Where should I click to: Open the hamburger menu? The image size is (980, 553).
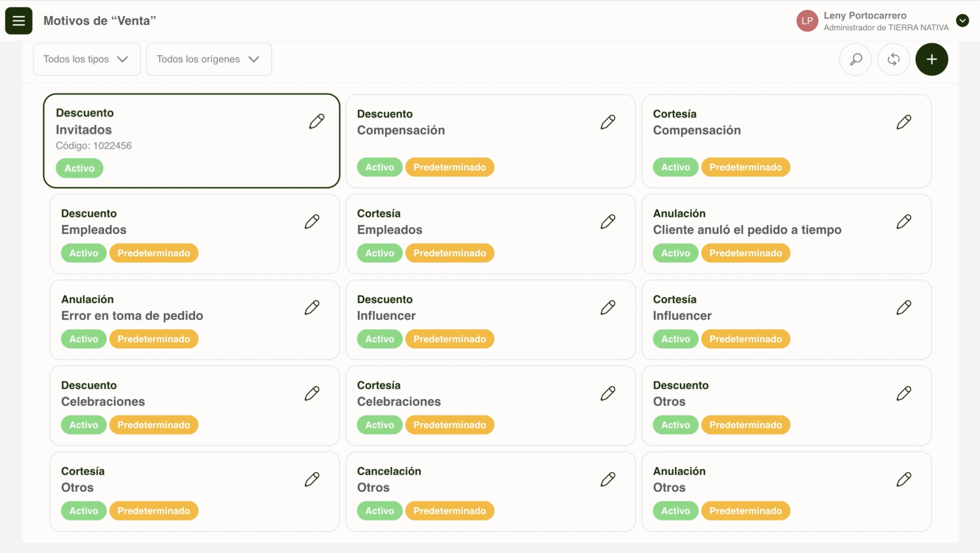coord(19,21)
